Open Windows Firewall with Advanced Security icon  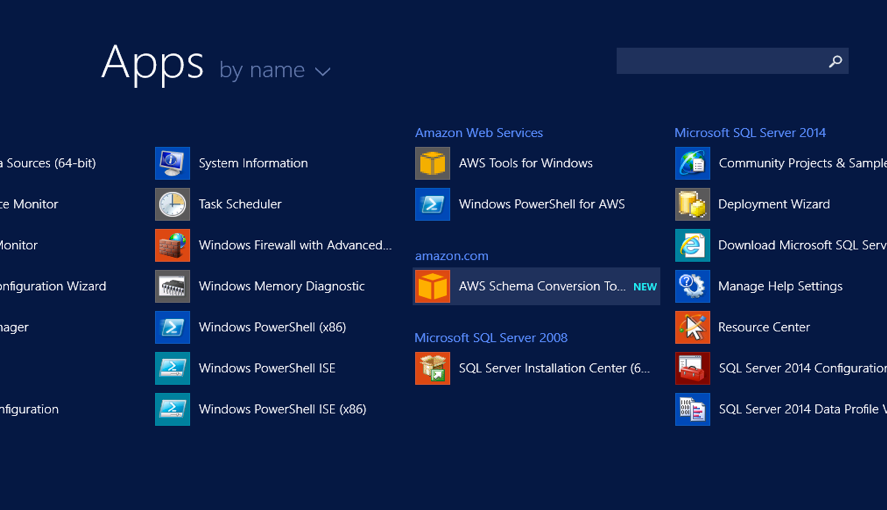click(173, 245)
